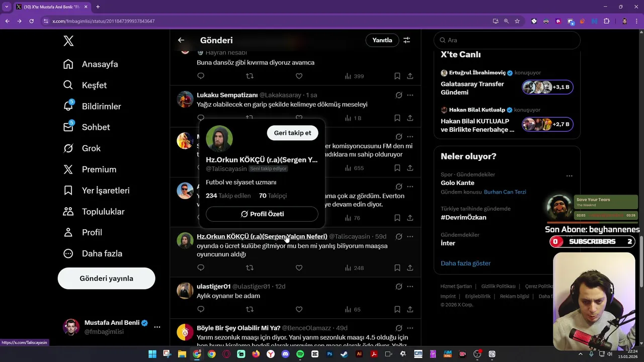Open Discord from taskbar
The height and width of the screenshot is (362, 644).
coord(285,354)
